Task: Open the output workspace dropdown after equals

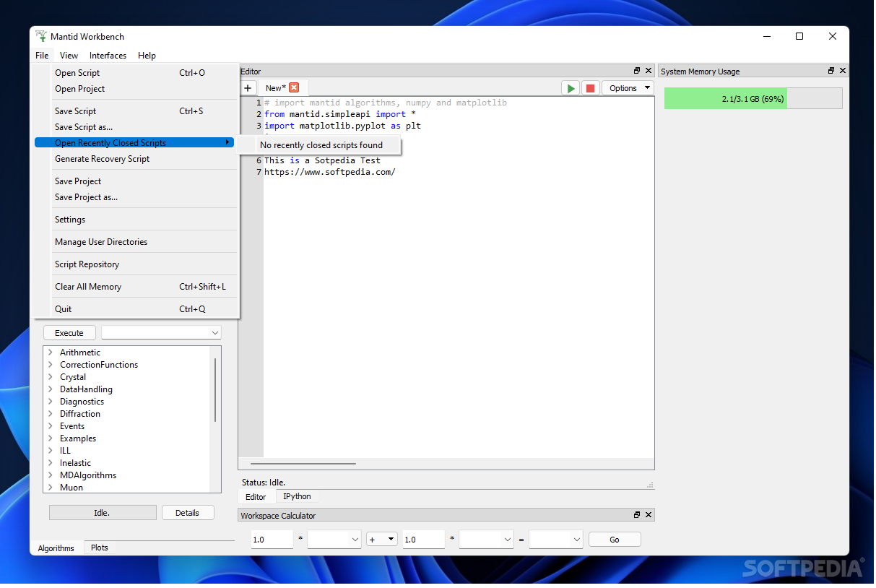Action: 555,539
